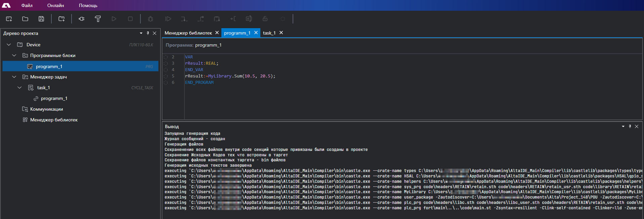Collapse the Менеджер задач node
The height and width of the screenshot is (219, 644).
[x=14, y=77]
